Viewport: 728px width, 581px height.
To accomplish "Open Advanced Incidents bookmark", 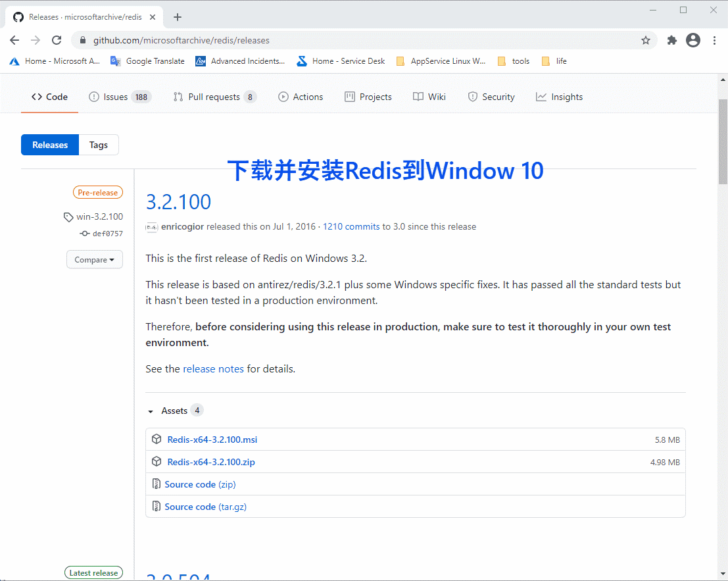I will (240, 61).
